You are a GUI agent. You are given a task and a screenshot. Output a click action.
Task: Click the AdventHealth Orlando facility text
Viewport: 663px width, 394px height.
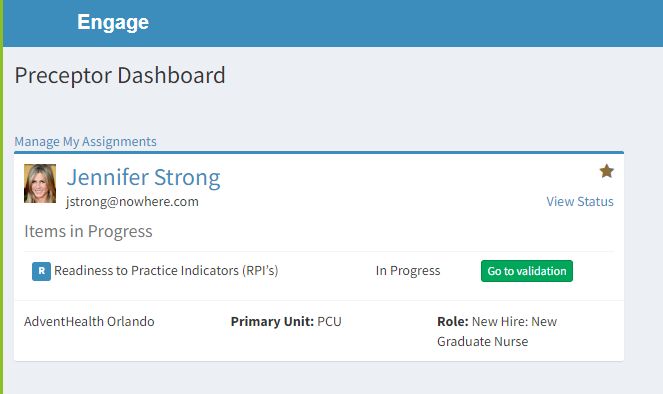pyautogui.click(x=89, y=321)
